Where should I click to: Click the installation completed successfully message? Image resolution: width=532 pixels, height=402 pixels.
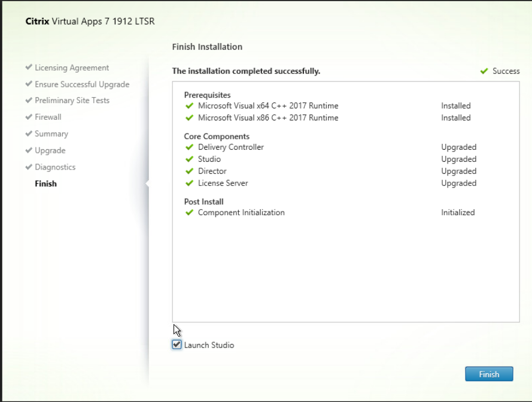pyautogui.click(x=246, y=71)
